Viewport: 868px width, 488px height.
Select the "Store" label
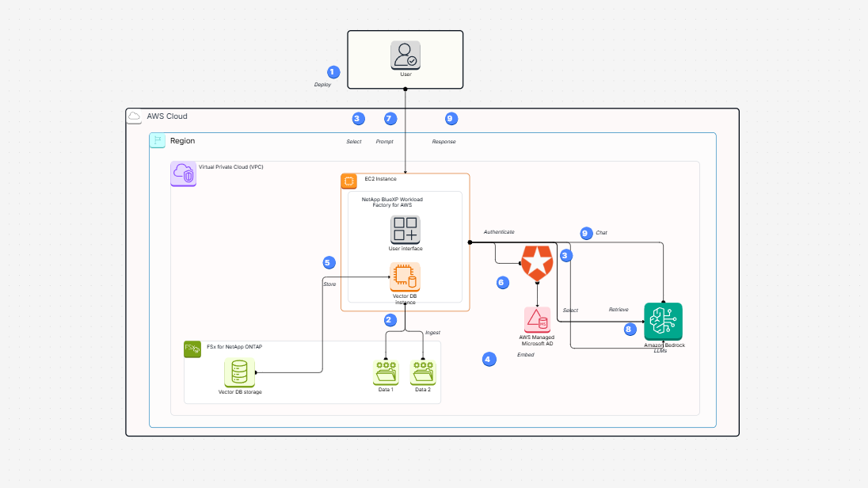click(329, 284)
